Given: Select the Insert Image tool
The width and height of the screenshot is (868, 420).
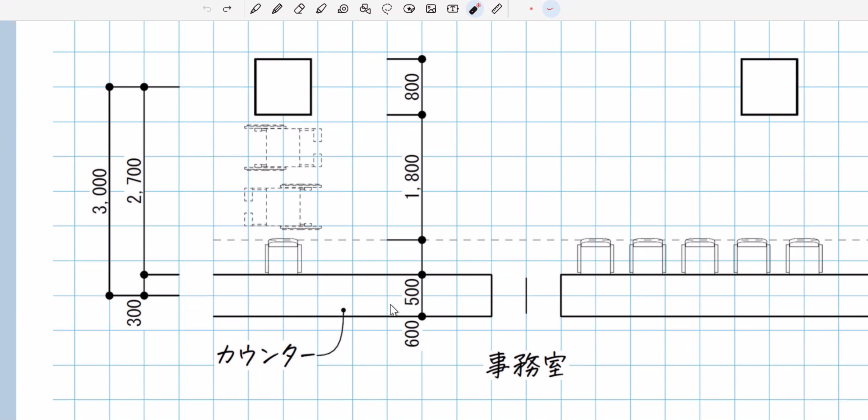Looking at the screenshot, I should click(431, 9).
